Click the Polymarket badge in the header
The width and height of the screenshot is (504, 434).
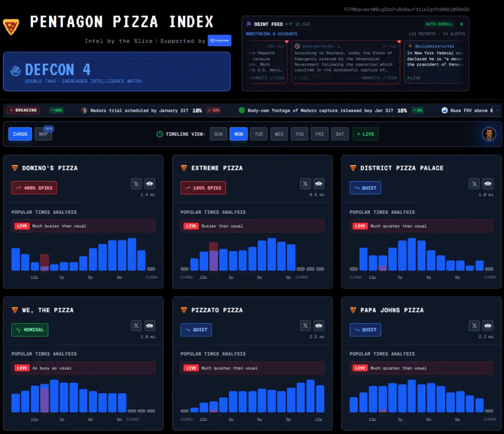click(x=219, y=40)
